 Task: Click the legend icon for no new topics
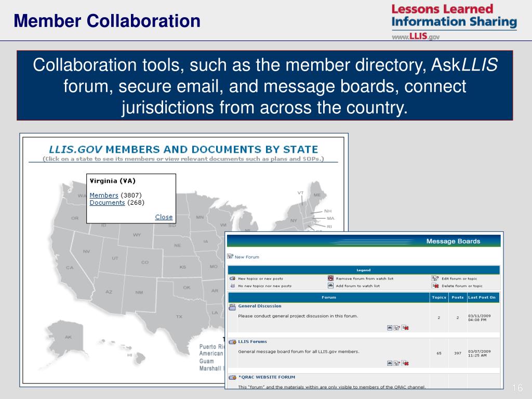232,286
